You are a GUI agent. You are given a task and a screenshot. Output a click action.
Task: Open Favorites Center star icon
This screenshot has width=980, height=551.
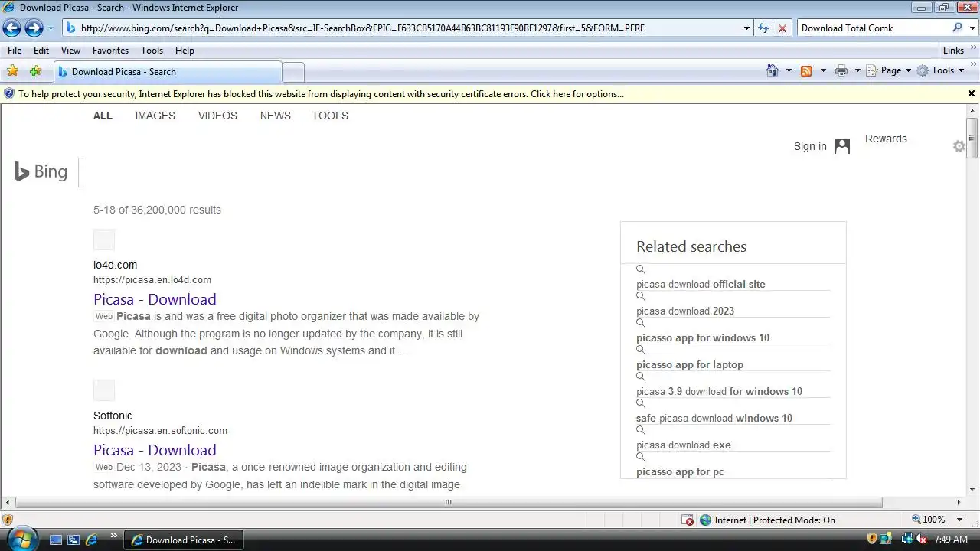coord(12,71)
